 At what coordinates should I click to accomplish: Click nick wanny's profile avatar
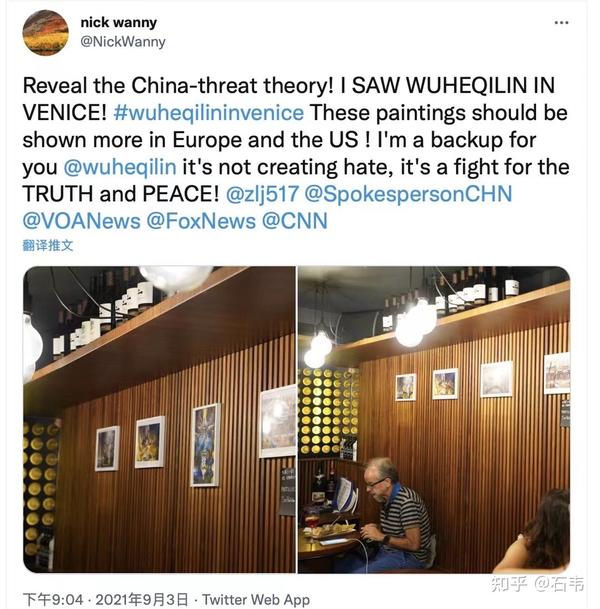(45, 33)
